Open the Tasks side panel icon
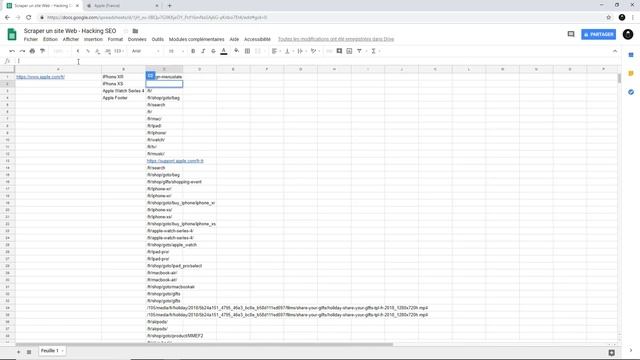 point(631,92)
